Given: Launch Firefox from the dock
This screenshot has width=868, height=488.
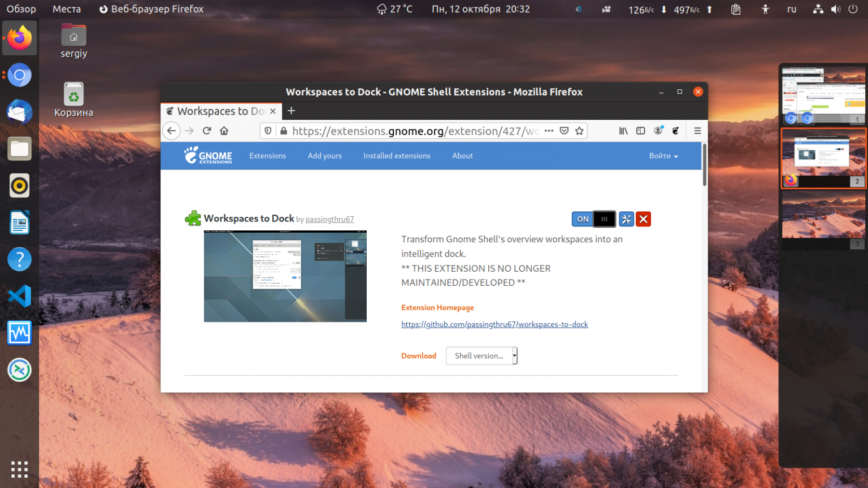Looking at the screenshot, I should coord(19,38).
